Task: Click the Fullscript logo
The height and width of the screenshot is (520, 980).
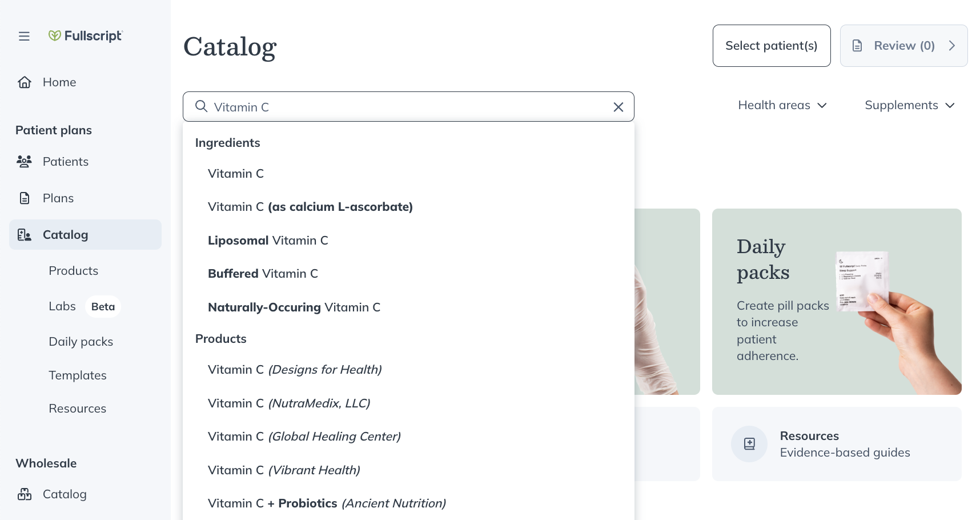Action: [x=86, y=35]
